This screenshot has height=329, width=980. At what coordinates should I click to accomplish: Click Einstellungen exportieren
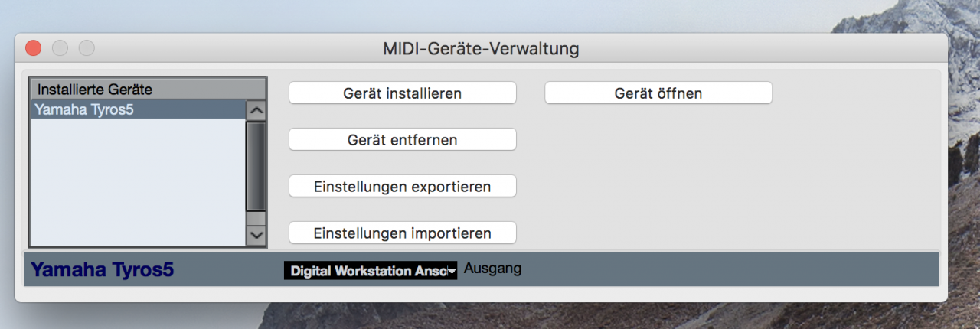(403, 186)
